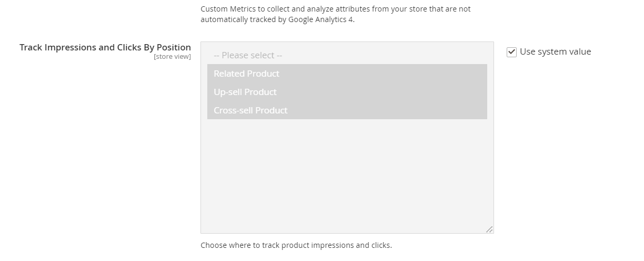The width and height of the screenshot is (644, 261).
Task: Click the gray area right of Up-sell Product
Action: tap(395, 92)
